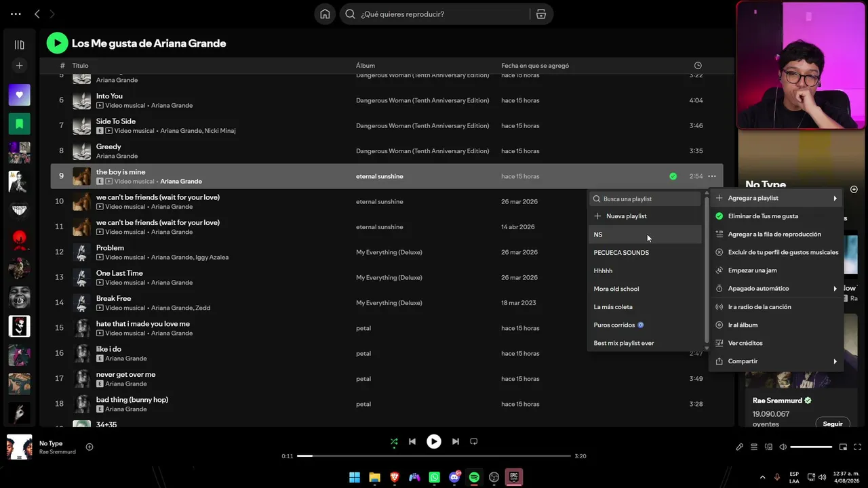Open the Windows Start menu

point(355,477)
